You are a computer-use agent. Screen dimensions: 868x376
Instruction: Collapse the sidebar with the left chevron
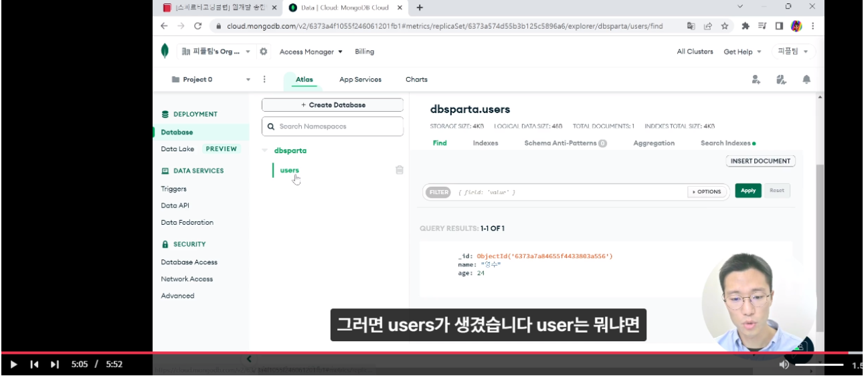249,359
